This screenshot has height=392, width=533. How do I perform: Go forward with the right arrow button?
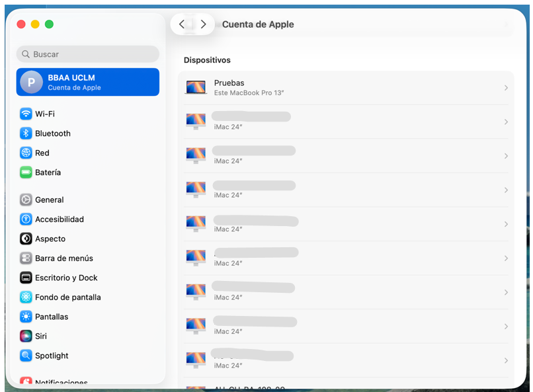coord(203,24)
